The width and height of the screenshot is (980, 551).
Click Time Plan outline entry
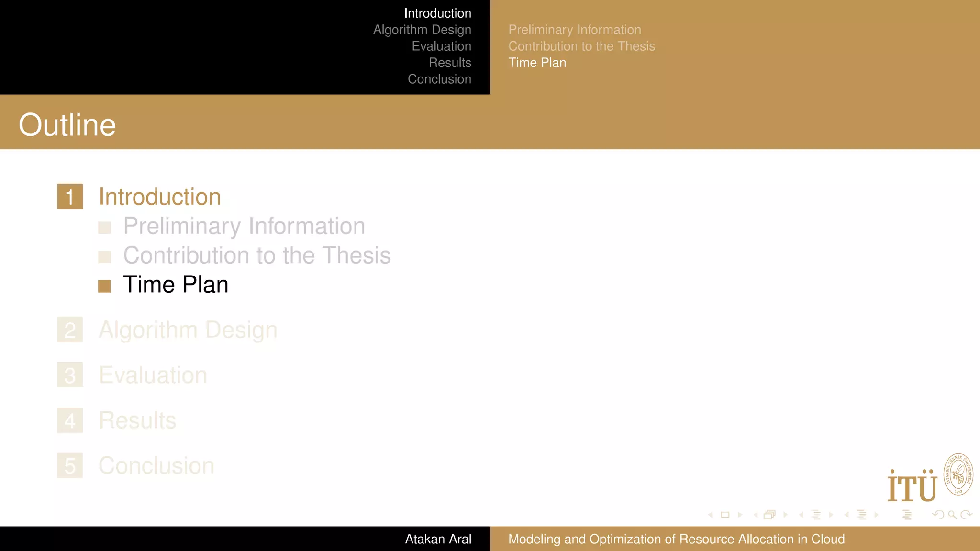pos(176,285)
